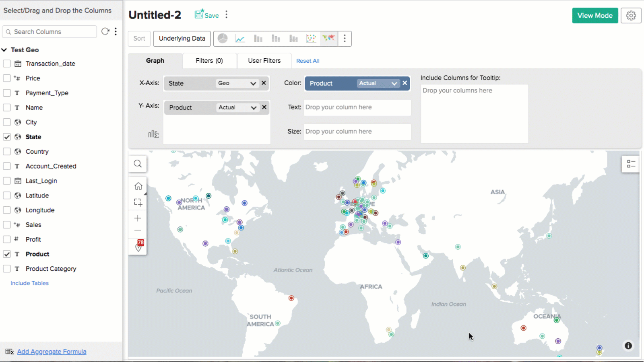Select the pie chart type icon
The height and width of the screenshot is (362, 644).
click(x=223, y=39)
